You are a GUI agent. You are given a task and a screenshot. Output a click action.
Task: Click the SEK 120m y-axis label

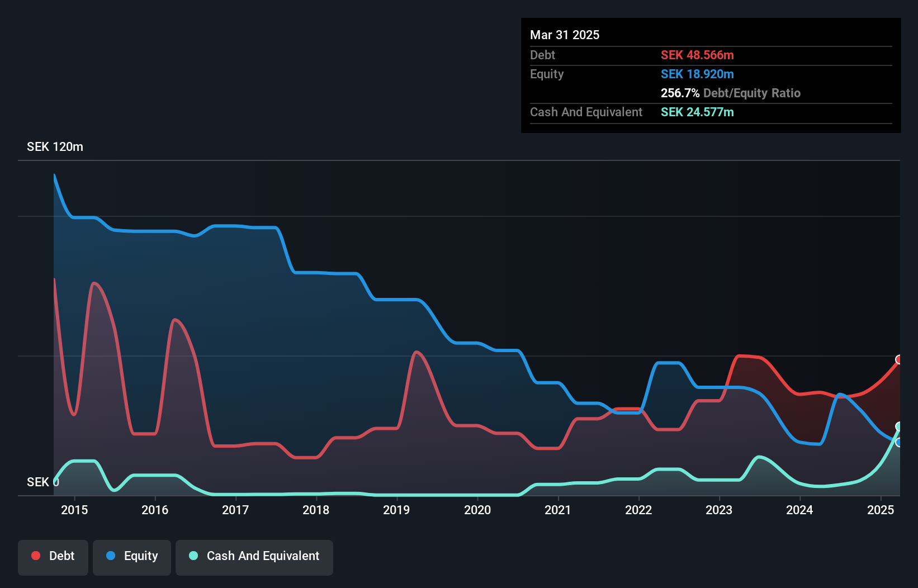[x=55, y=147]
